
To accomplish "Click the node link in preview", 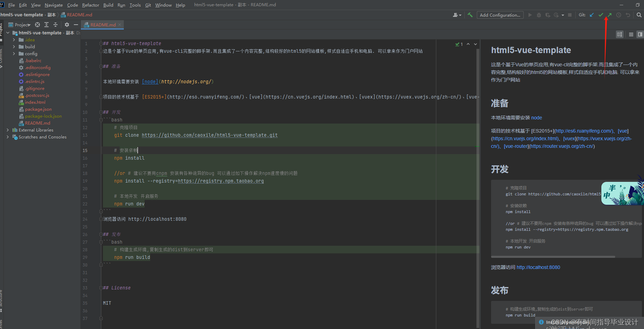I will [x=536, y=118].
